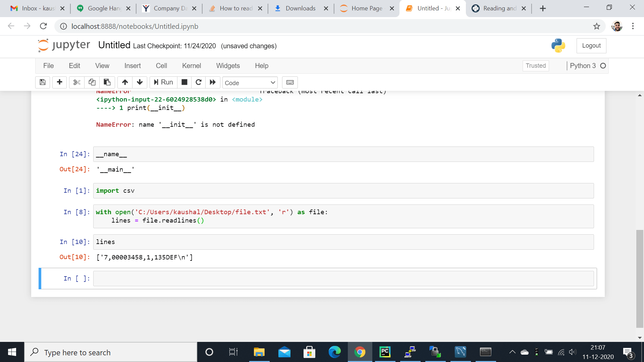
Task: Open the Kernel menu
Action: [x=192, y=66]
